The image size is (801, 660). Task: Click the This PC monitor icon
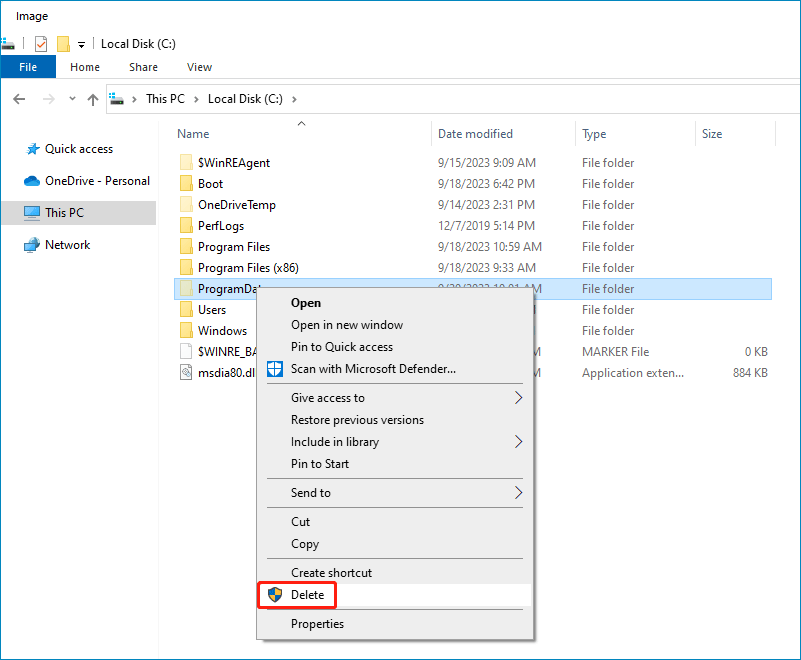point(32,213)
